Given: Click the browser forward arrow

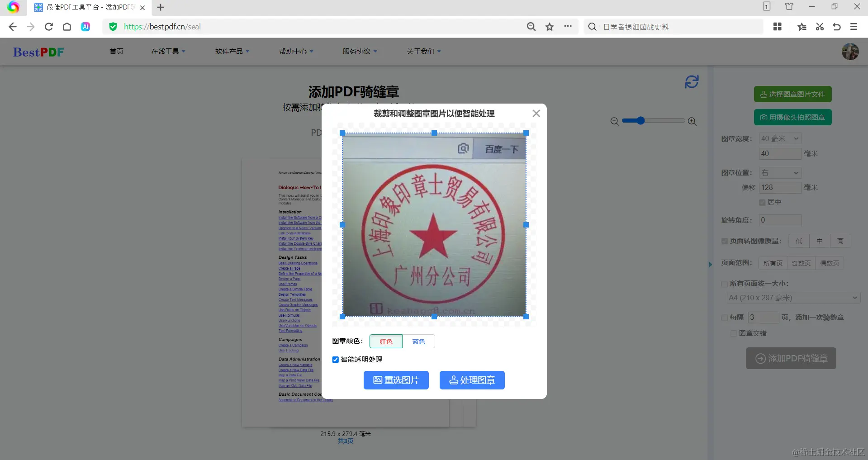Looking at the screenshot, I should tap(31, 27).
